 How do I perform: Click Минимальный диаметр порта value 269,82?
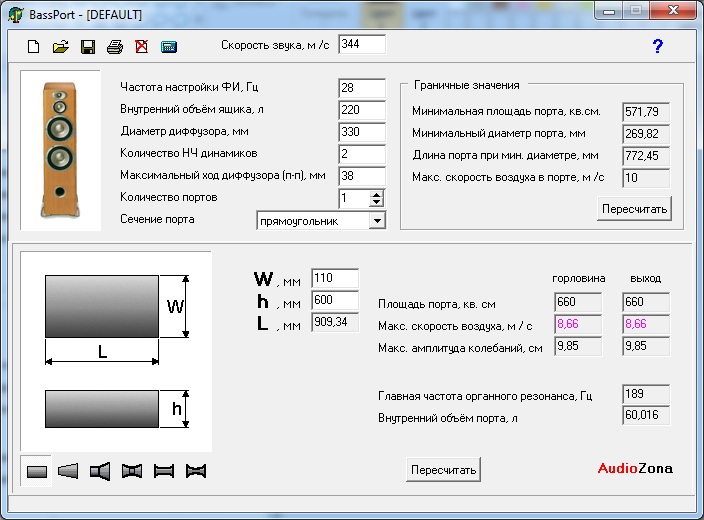pyautogui.click(x=646, y=133)
